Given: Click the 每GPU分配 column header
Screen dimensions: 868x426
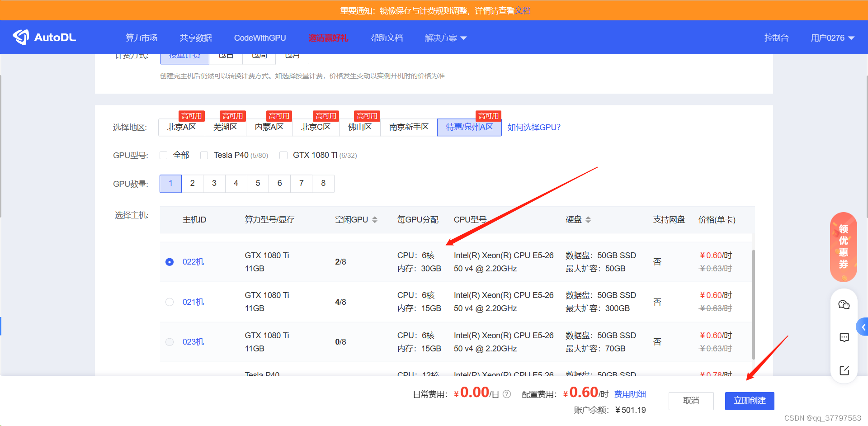Looking at the screenshot, I should click(418, 220).
